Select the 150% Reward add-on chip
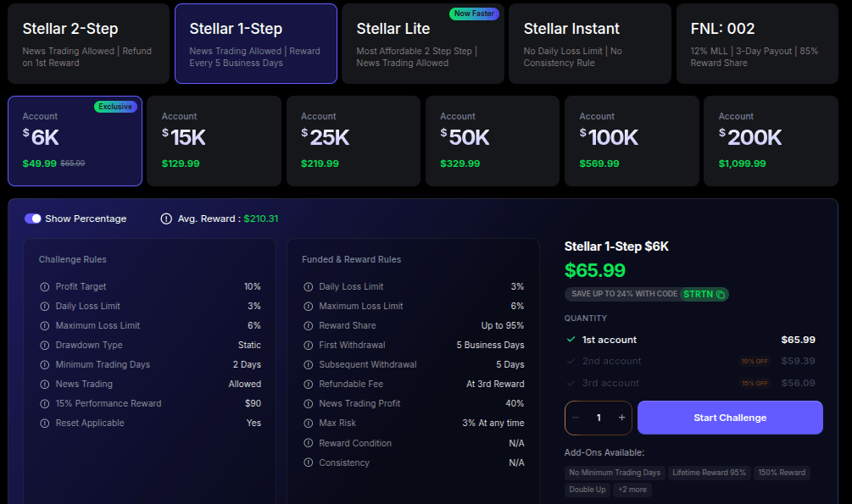Image resolution: width=852 pixels, height=504 pixels. (782, 473)
